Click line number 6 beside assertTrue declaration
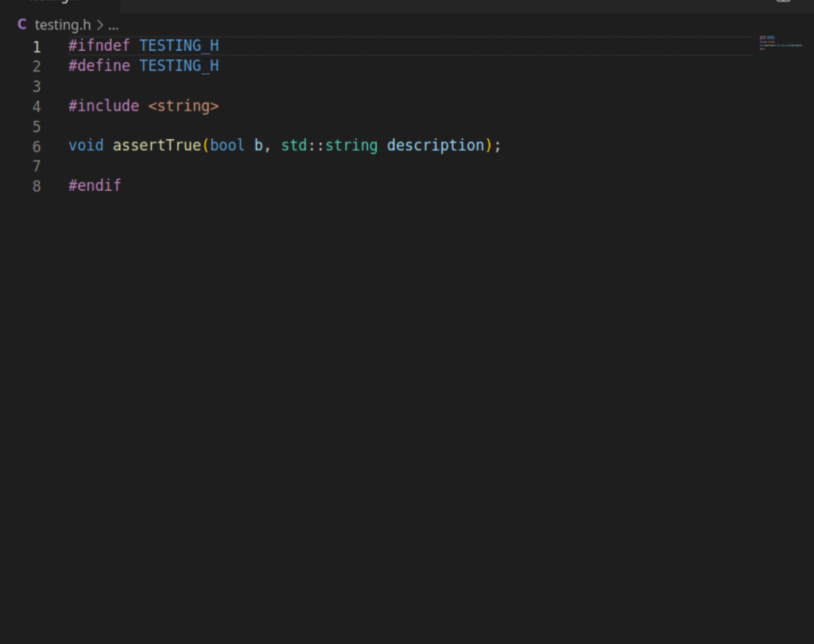Viewport: 814px width, 644px height. [37, 145]
